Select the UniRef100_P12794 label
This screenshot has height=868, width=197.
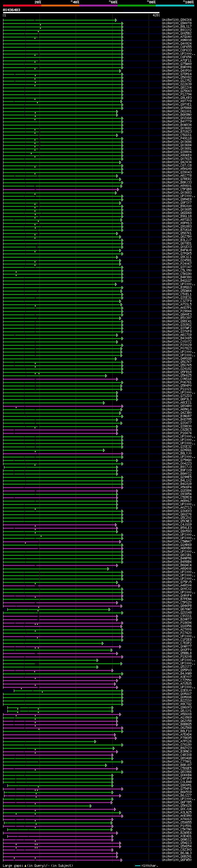[177, 94]
